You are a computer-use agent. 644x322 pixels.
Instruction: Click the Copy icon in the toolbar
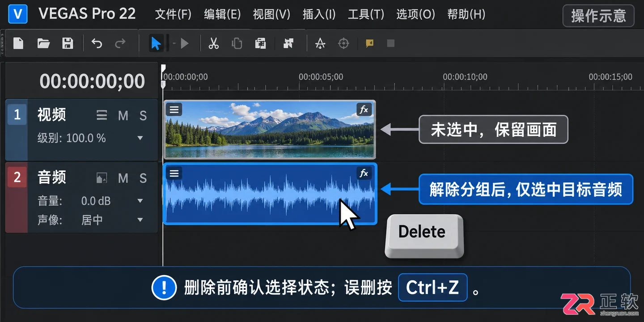[237, 43]
